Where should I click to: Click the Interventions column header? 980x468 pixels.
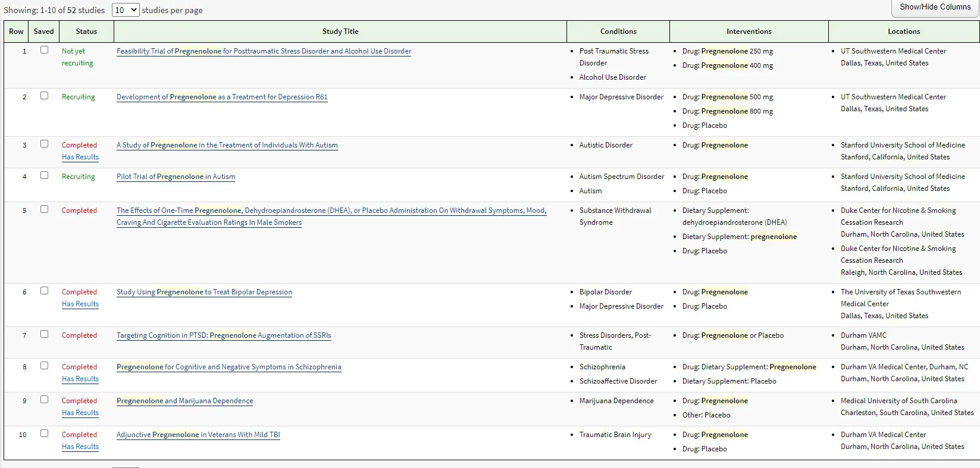[749, 32]
